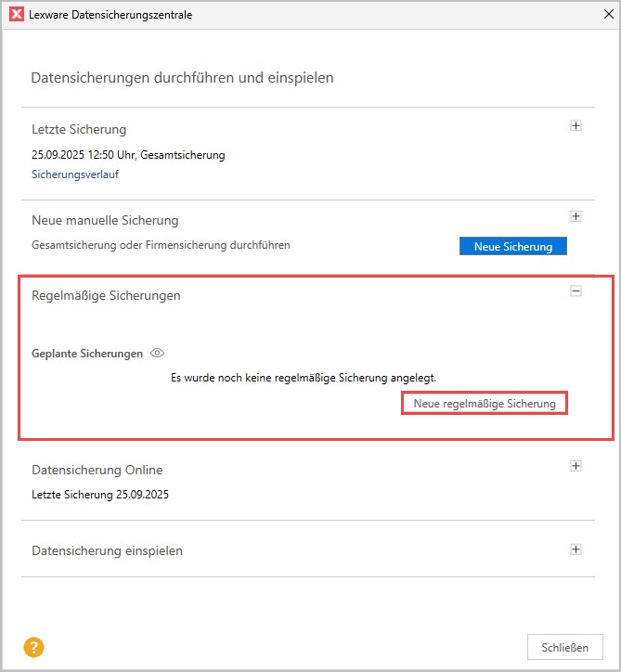Collapse Regelmäßige Sicherungen using the minus icon

click(x=576, y=291)
